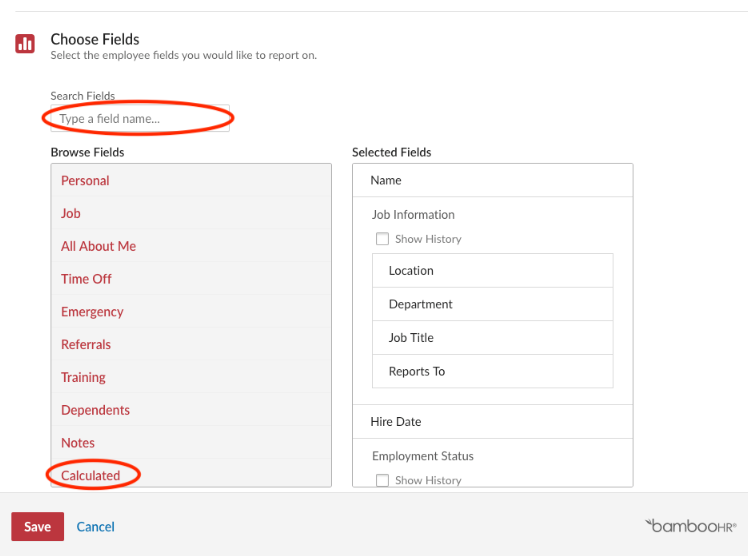Click the red report chart icon
748x556 pixels.
coord(25,44)
